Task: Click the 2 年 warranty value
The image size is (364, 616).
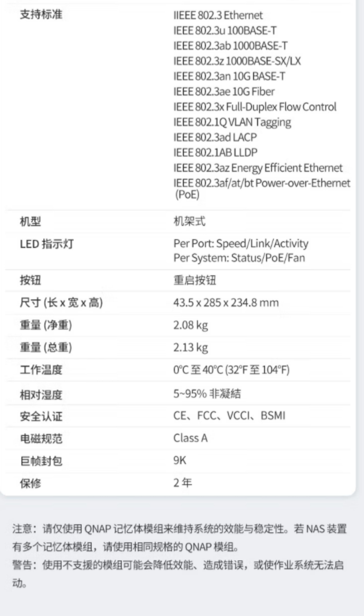Action: tap(182, 483)
